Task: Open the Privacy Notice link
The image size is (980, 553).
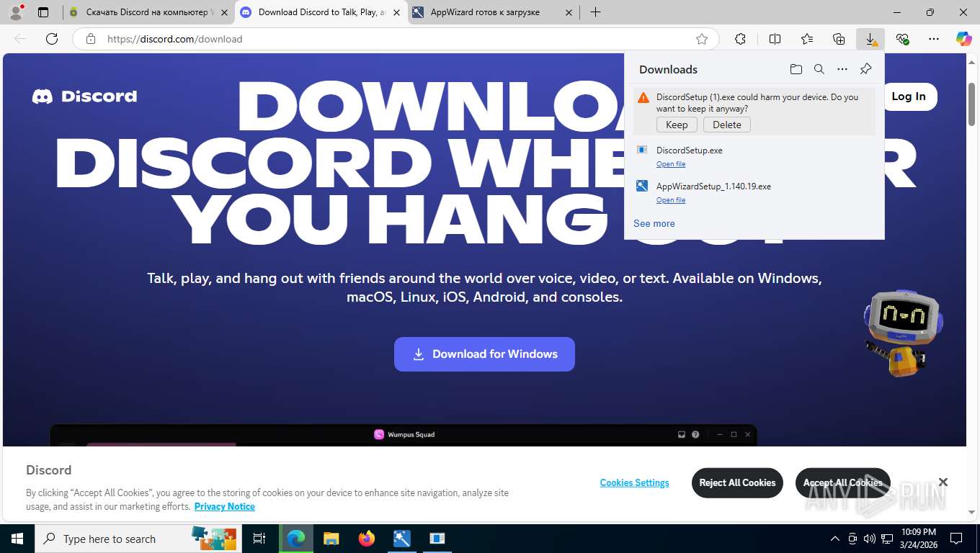Action: [x=225, y=506]
